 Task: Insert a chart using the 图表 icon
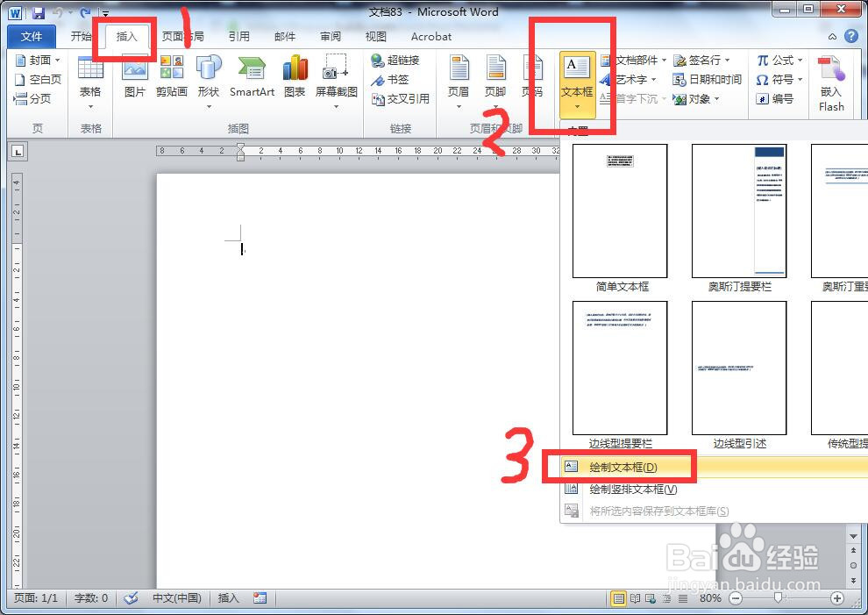[295, 78]
